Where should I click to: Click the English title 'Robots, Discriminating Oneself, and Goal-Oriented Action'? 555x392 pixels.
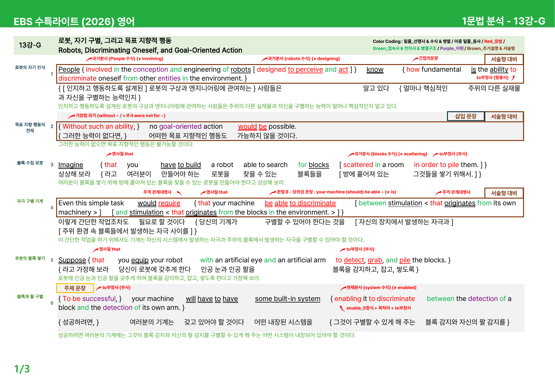point(150,50)
